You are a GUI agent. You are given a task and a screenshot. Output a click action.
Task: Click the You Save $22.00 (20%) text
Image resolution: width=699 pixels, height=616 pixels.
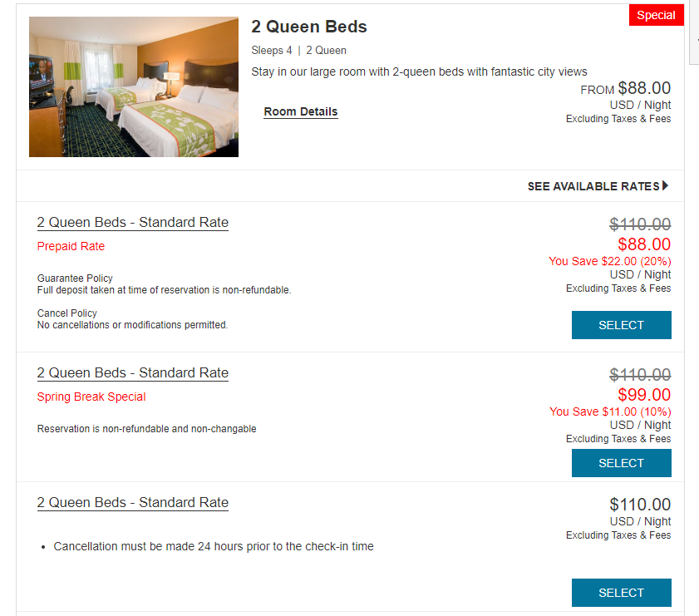click(x=610, y=261)
